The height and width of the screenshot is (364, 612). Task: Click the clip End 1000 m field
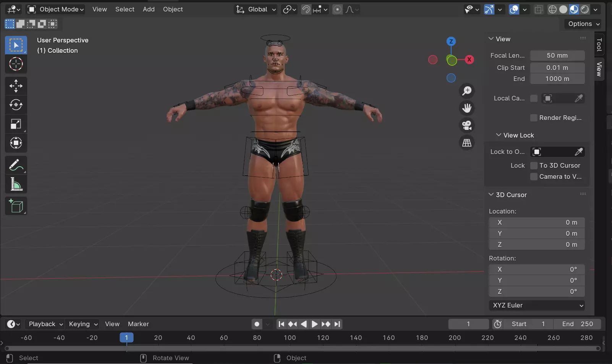pos(557,79)
